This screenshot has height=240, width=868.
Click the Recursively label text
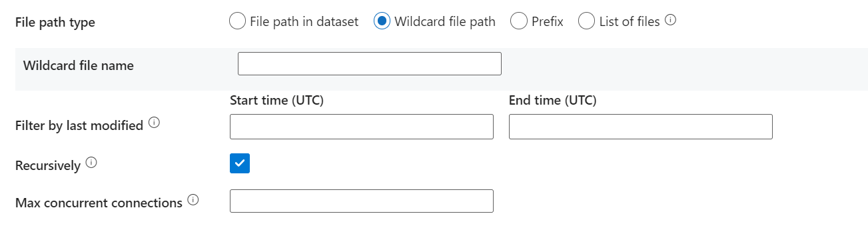coord(48,165)
